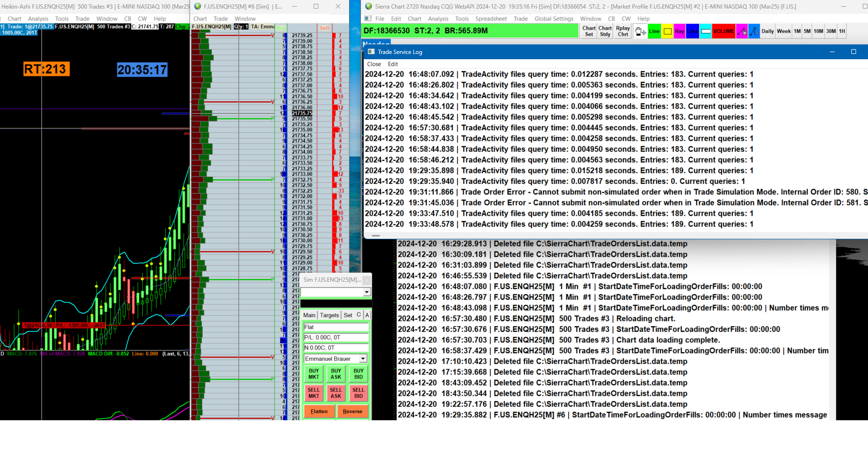Click the Flatten button
Screen dimensions: 868x468
point(319,411)
